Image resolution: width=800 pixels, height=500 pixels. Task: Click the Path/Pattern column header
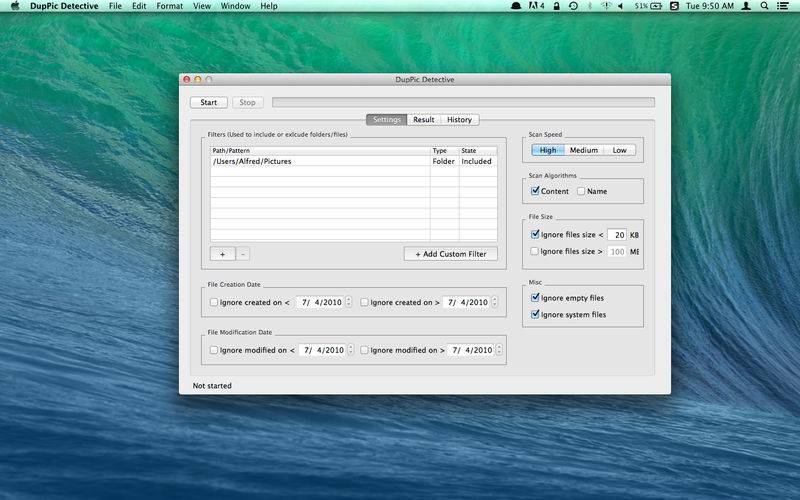pyautogui.click(x=320, y=151)
